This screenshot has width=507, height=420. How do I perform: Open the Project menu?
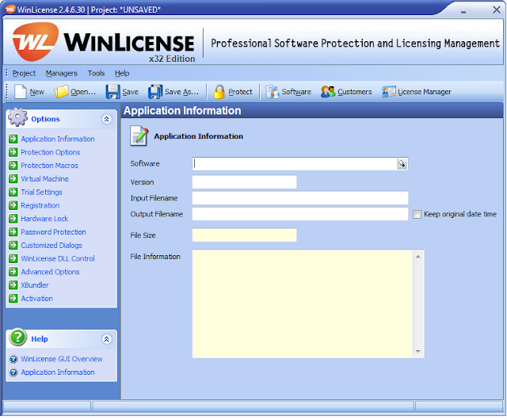click(24, 74)
